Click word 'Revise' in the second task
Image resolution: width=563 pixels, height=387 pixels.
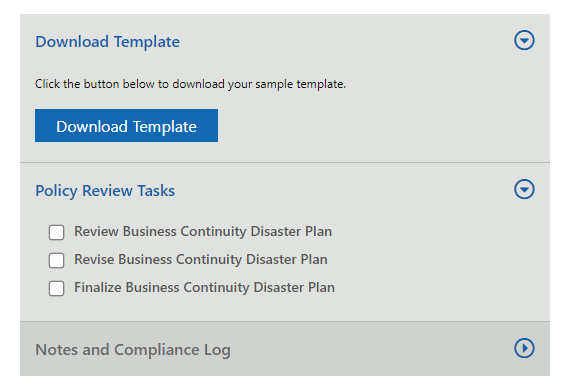[94, 260]
